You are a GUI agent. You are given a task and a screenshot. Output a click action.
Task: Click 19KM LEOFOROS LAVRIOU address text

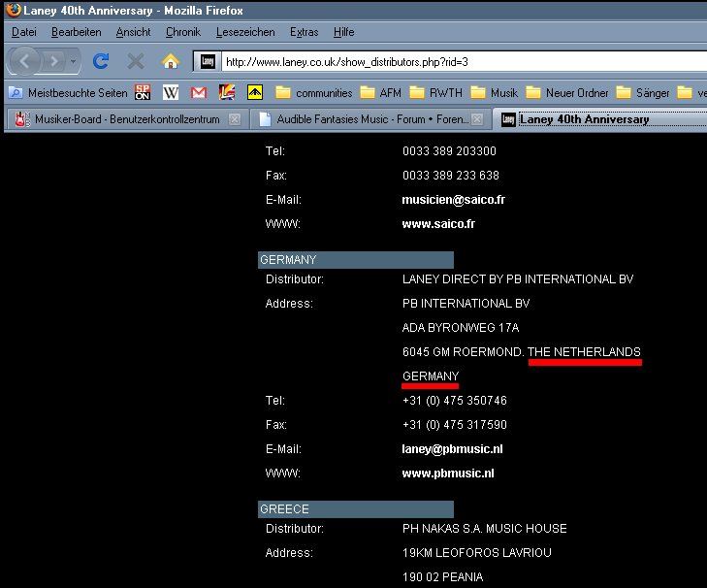[x=476, y=553]
